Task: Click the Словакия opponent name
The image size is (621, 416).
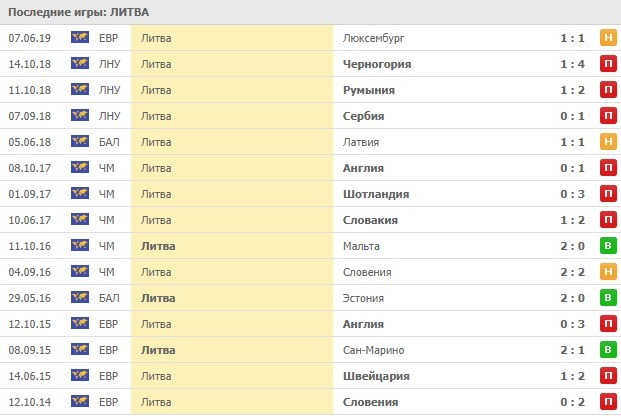Action: point(370,220)
